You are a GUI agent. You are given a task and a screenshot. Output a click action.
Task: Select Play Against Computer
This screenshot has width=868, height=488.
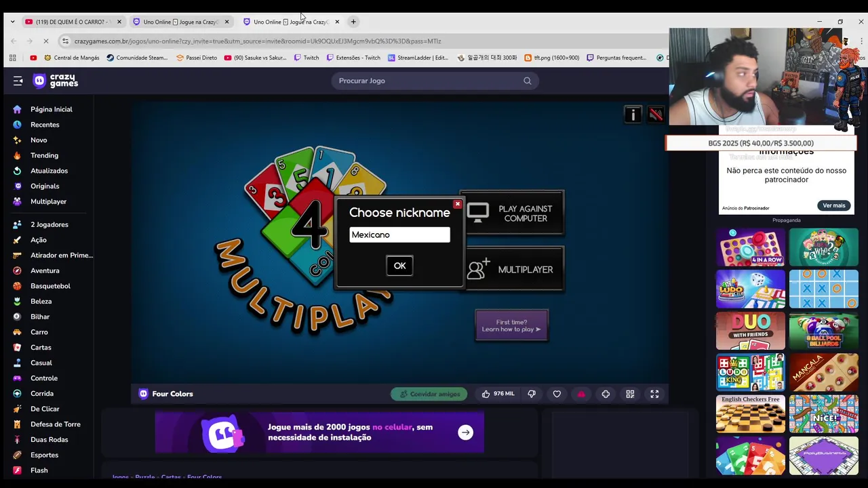pyautogui.click(x=513, y=213)
